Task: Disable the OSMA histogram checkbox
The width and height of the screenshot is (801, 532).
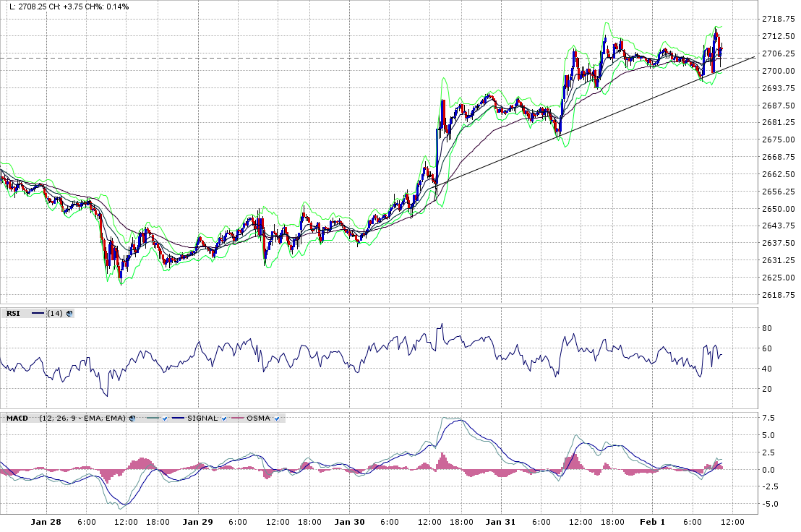Action: pos(278,419)
